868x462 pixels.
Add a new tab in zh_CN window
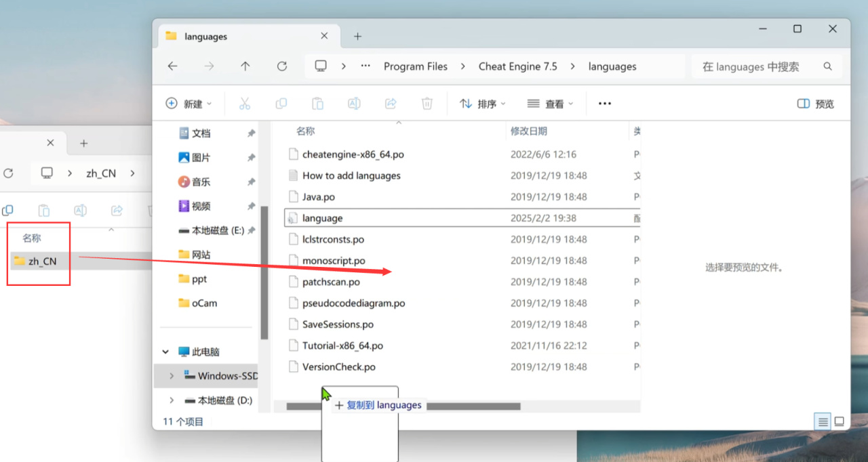[x=83, y=143]
